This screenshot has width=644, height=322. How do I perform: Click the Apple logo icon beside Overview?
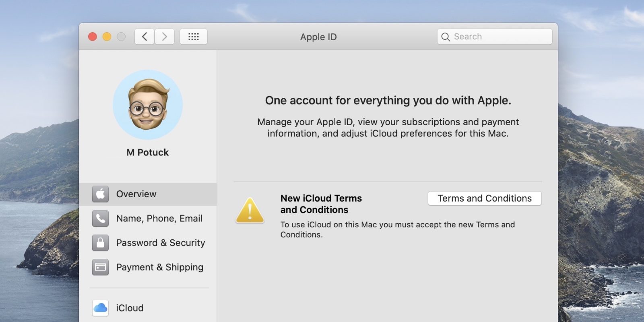[100, 194]
